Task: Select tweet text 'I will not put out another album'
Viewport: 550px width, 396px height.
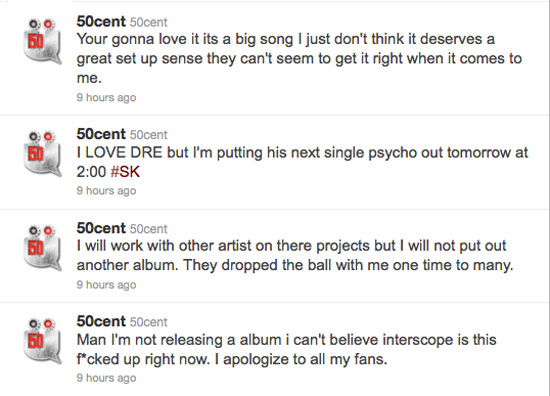Action: point(291,255)
